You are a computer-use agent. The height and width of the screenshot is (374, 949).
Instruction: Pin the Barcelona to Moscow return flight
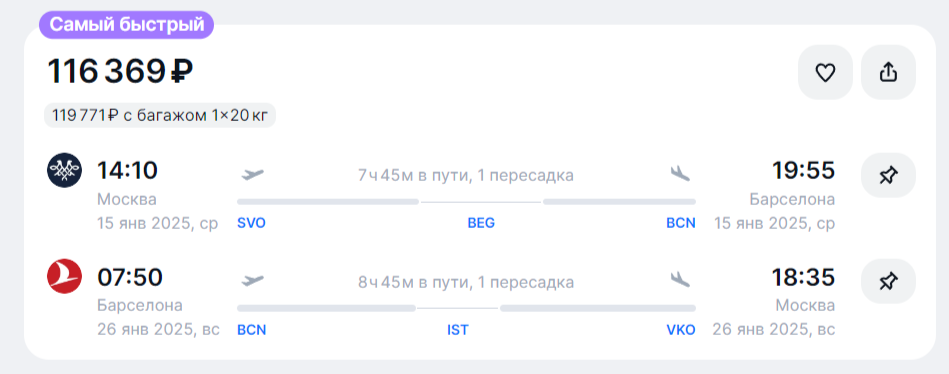click(888, 281)
